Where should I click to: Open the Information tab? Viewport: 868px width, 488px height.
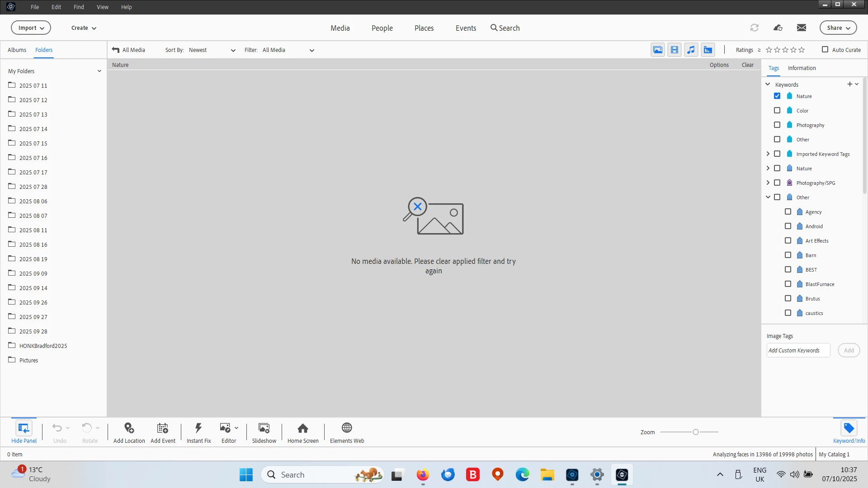(x=802, y=68)
